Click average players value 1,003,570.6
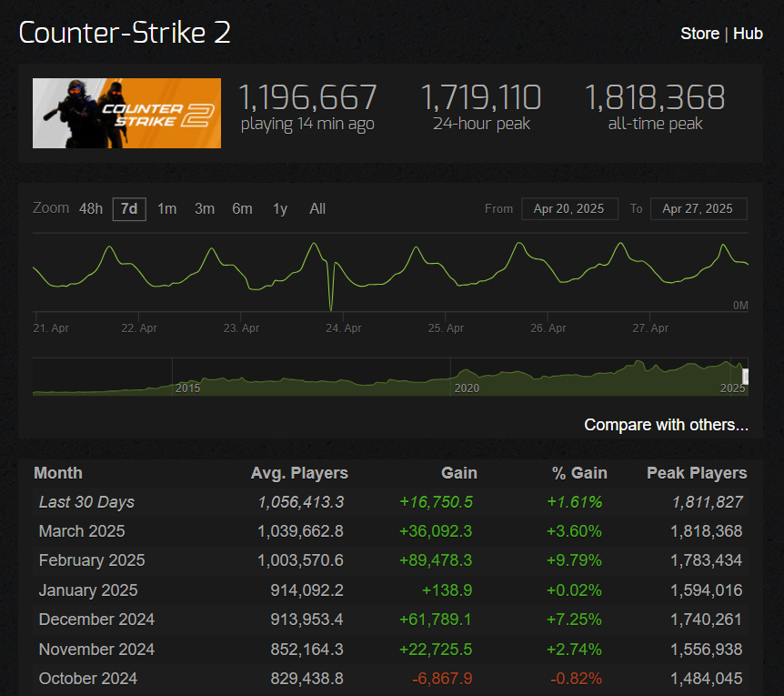The image size is (784, 696). point(300,560)
